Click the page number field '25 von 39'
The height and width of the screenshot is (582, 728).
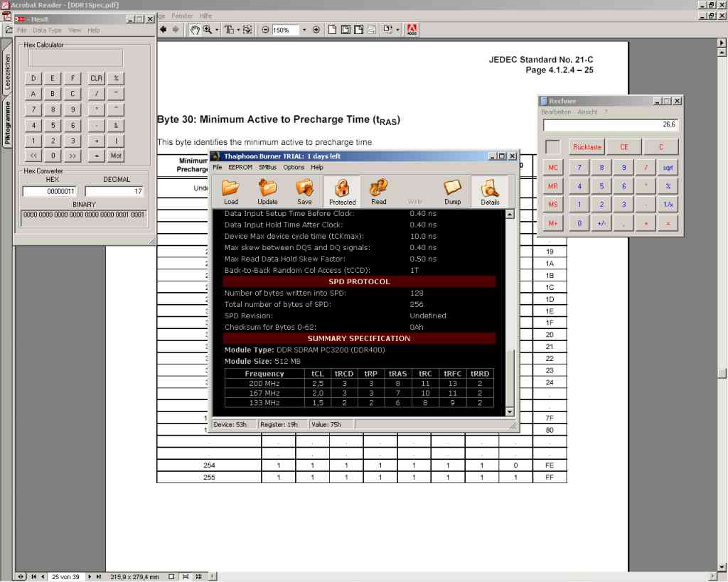tap(66, 577)
